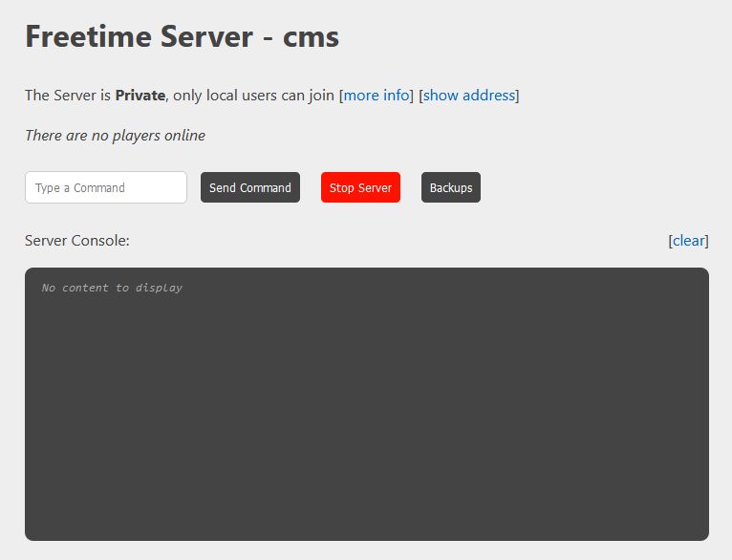Click the top-right corner of the console panel
The height and width of the screenshot is (560, 732).
coord(700,276)
